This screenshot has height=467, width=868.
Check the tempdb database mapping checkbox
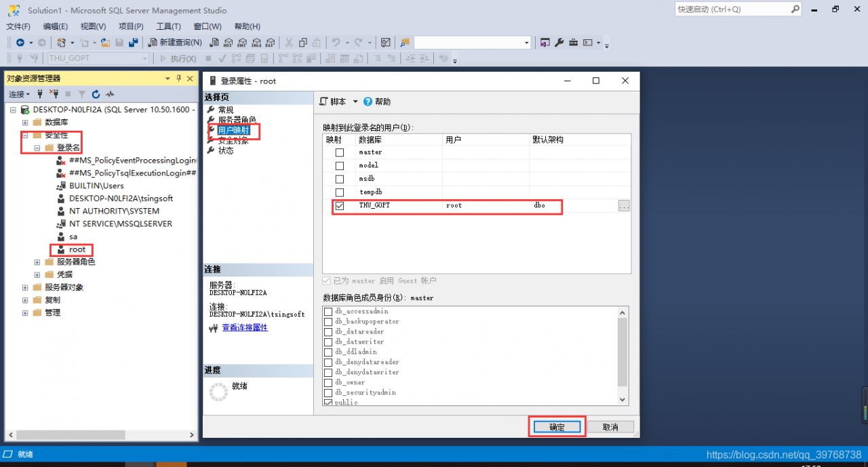click(x=340, y=192)
